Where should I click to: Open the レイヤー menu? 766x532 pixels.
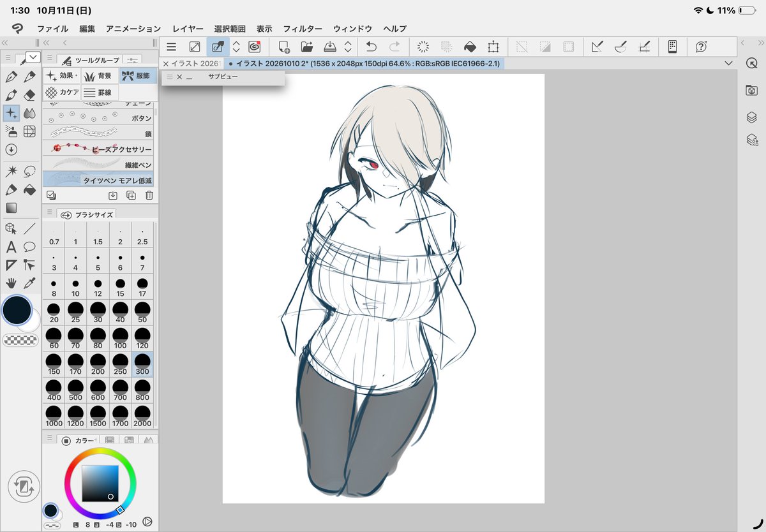[188, 29]
